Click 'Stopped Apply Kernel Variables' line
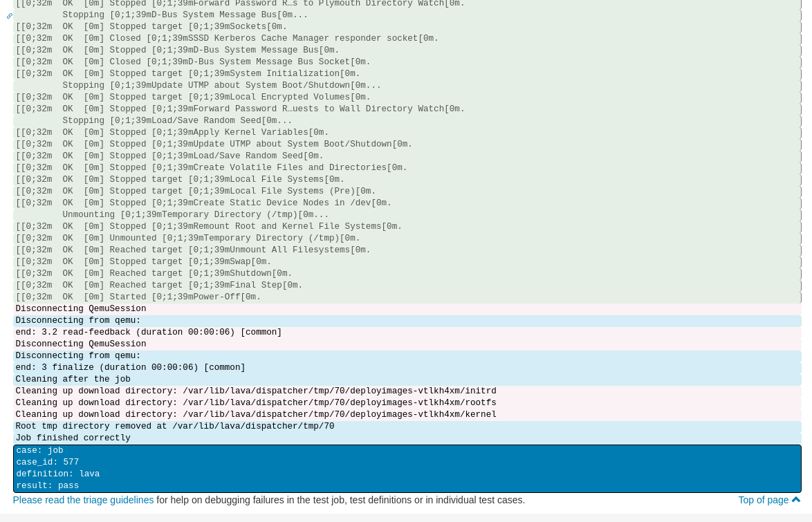The image size is (812, 522). coord(407,133)
